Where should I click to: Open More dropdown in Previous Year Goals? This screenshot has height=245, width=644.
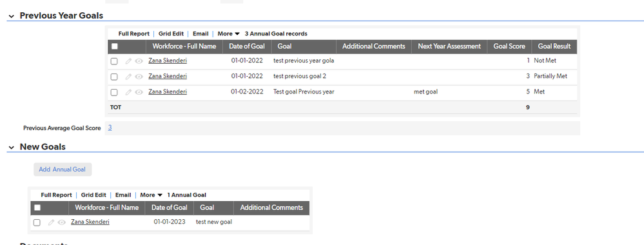coord(229,34)
